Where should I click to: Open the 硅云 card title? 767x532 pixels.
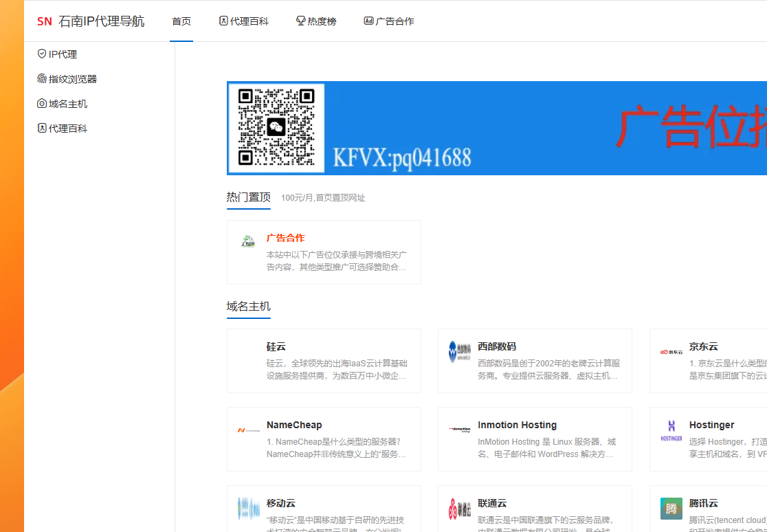(x=276, y=346)
